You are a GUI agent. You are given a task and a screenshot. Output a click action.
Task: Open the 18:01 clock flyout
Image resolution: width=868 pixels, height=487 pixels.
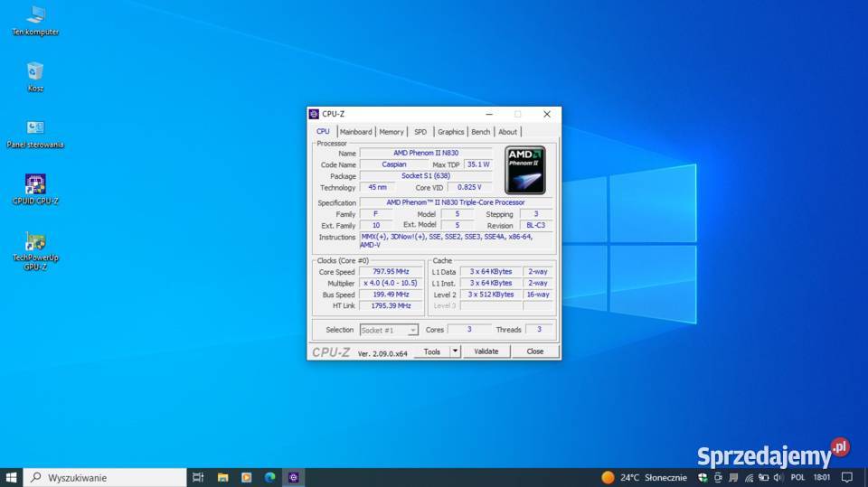tap(822, 477)
